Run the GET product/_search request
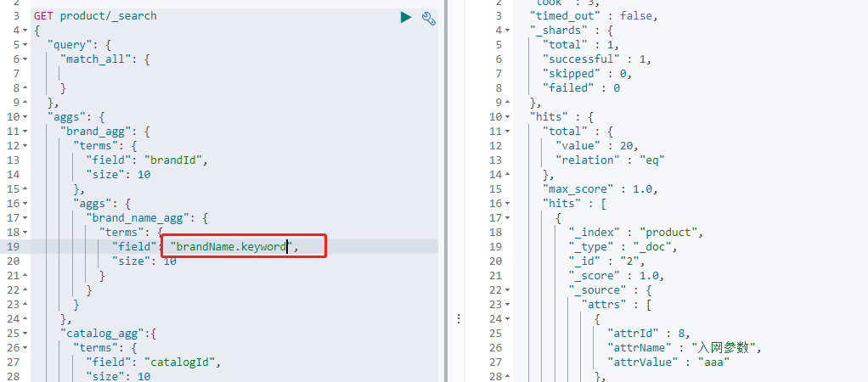 point(406,18)
